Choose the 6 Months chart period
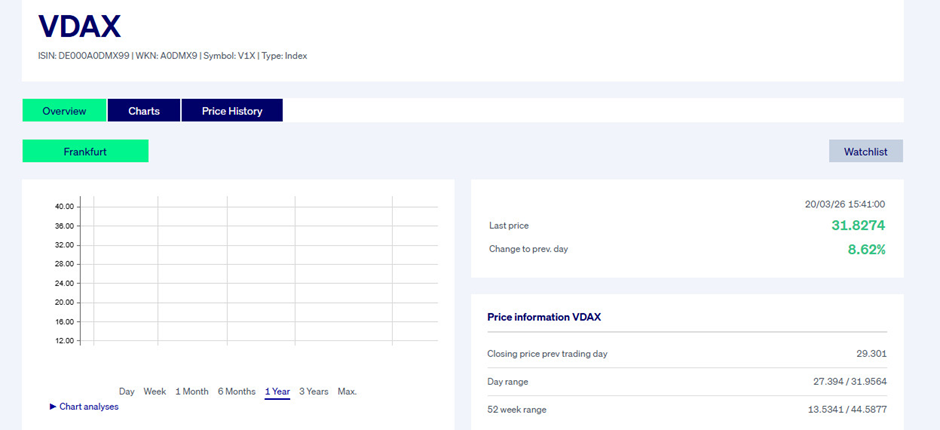Screen dimensions: 940x430 (x=237, y=391)
